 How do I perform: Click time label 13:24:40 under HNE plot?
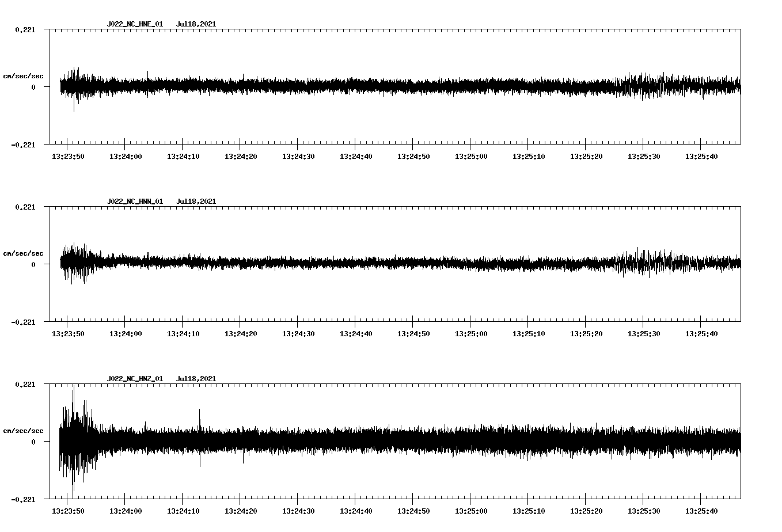[356, 156]
